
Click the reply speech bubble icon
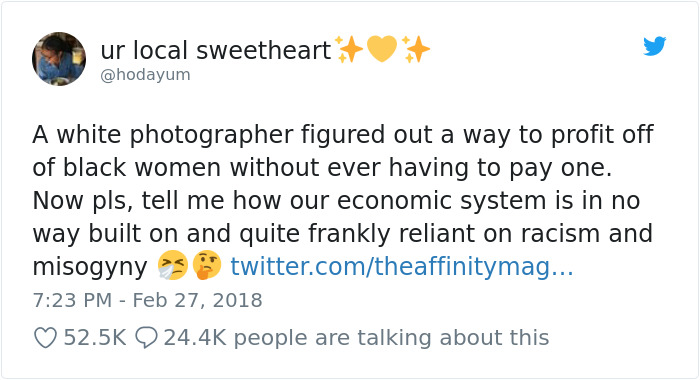point(146,338)
